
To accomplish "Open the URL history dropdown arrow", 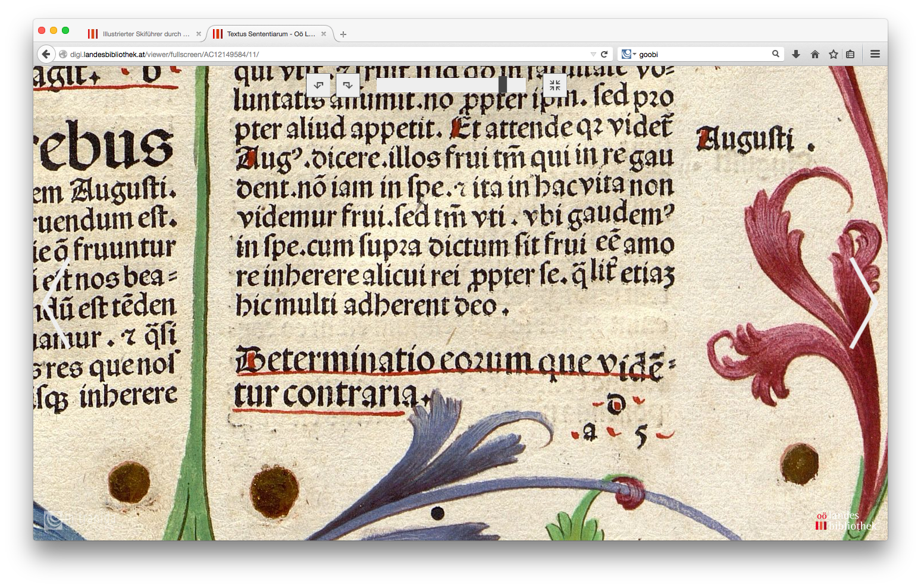I will pos(593,54).
